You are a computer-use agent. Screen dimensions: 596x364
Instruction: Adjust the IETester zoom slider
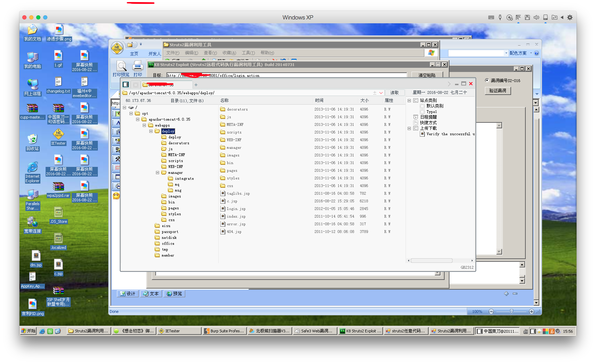pyautogui.click(x=511, y=312)
